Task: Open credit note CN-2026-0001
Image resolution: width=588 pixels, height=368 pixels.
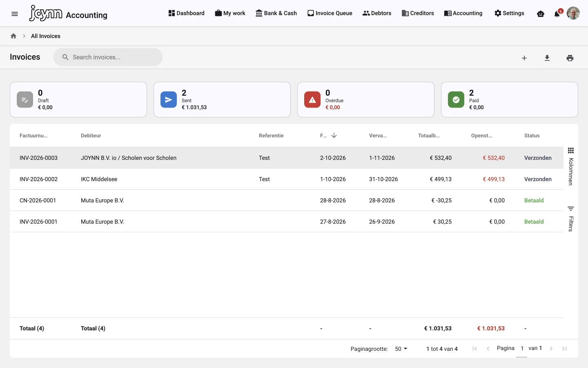Action: click(x=38, y=200)
